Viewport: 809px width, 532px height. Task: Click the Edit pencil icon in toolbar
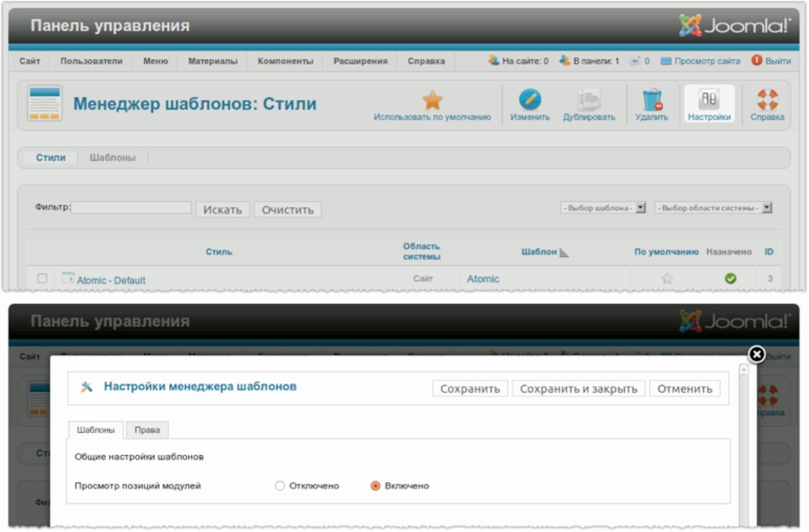[530, 99]
